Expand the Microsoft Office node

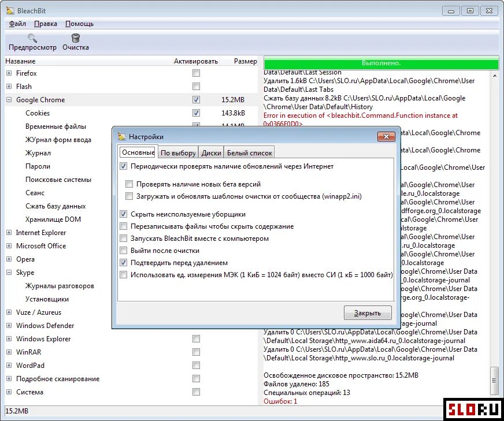click(x=9, y=245)
